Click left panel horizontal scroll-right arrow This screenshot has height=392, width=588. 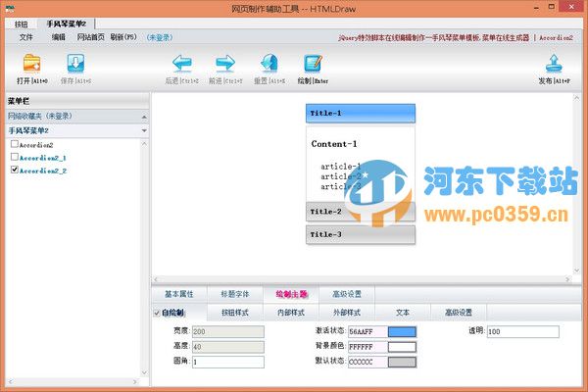135,382
